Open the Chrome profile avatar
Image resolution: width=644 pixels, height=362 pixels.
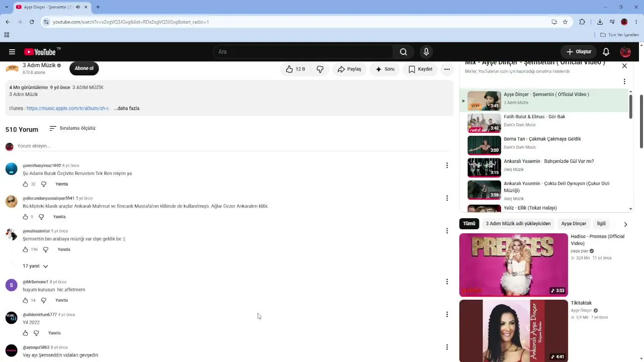[624, 22]
